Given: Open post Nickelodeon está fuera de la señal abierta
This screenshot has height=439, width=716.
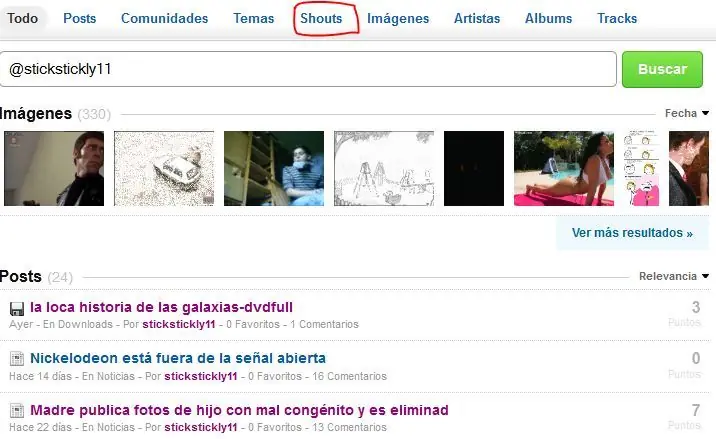Looking at the screenshot, I should [x=178, y=358].
